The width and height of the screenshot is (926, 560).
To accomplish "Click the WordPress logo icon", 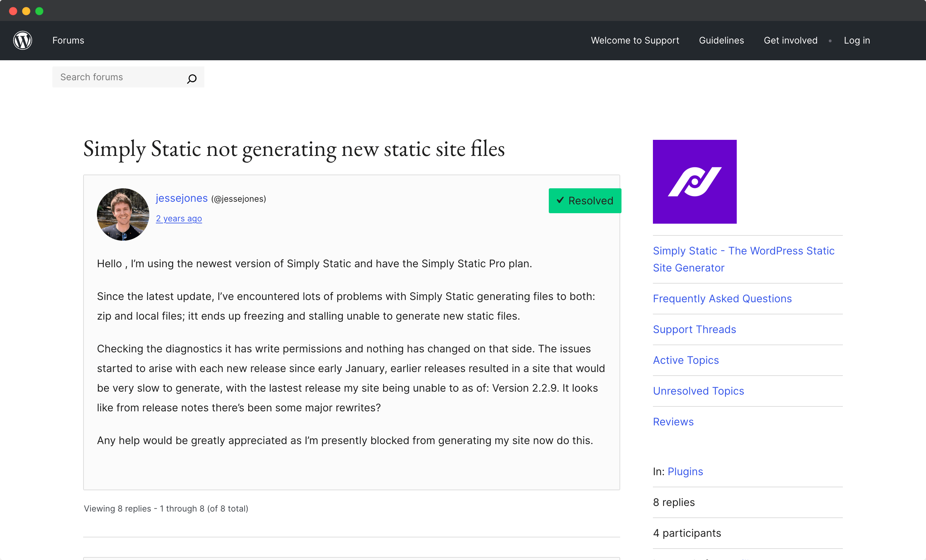I will click(23, 40).
